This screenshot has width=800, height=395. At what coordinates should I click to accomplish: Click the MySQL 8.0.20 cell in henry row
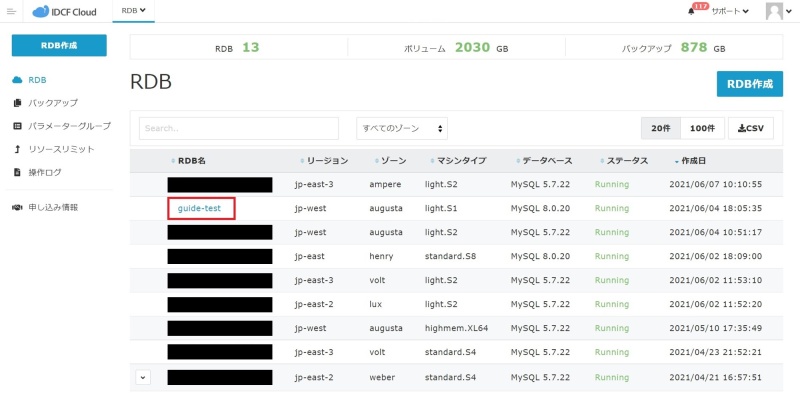click(540, 256)
